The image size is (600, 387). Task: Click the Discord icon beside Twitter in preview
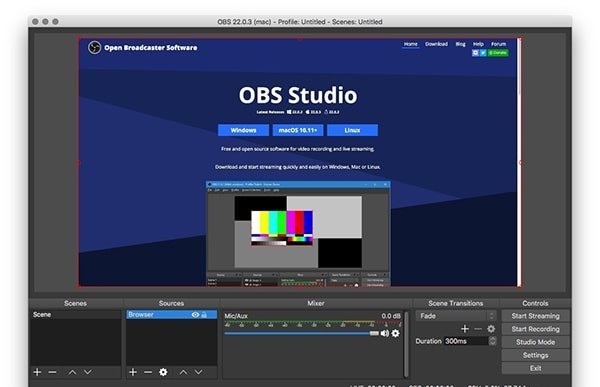pyautogui.click(x=476, y=53)
